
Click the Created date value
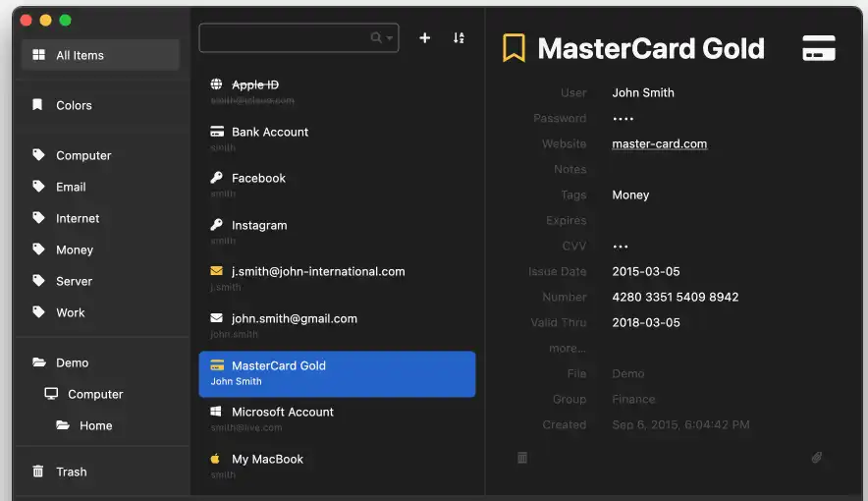680,424
